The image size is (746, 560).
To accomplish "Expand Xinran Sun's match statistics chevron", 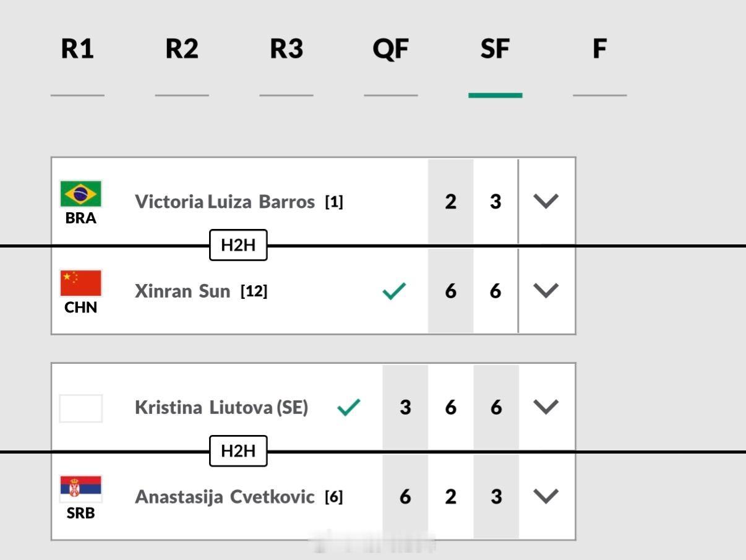I will pos(546,290).
